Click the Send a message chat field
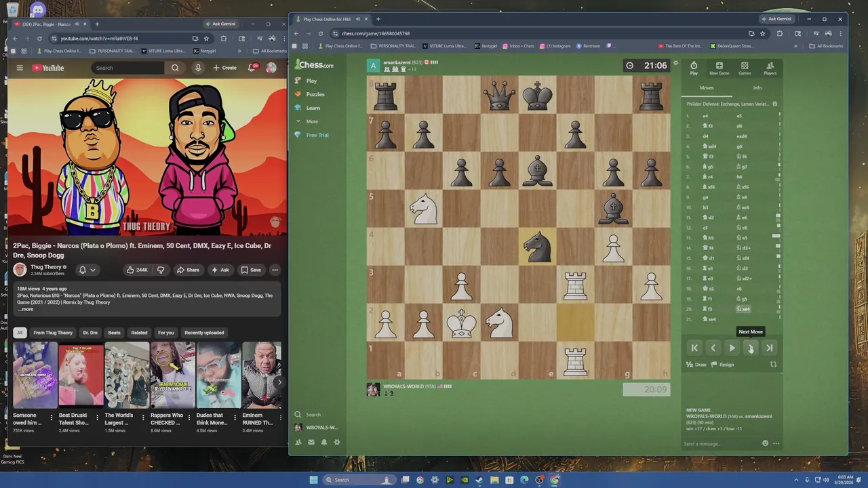The height and width of the screenshot is (488, 868). (x=720, y=444)
